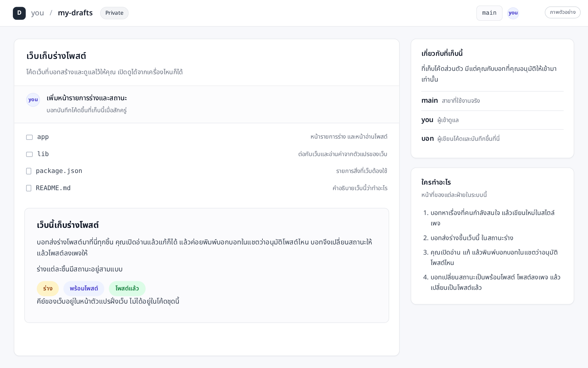Click the README.md file icon
Screen dimensions: 588x368
pyautogui.click(x=29, y=188)
